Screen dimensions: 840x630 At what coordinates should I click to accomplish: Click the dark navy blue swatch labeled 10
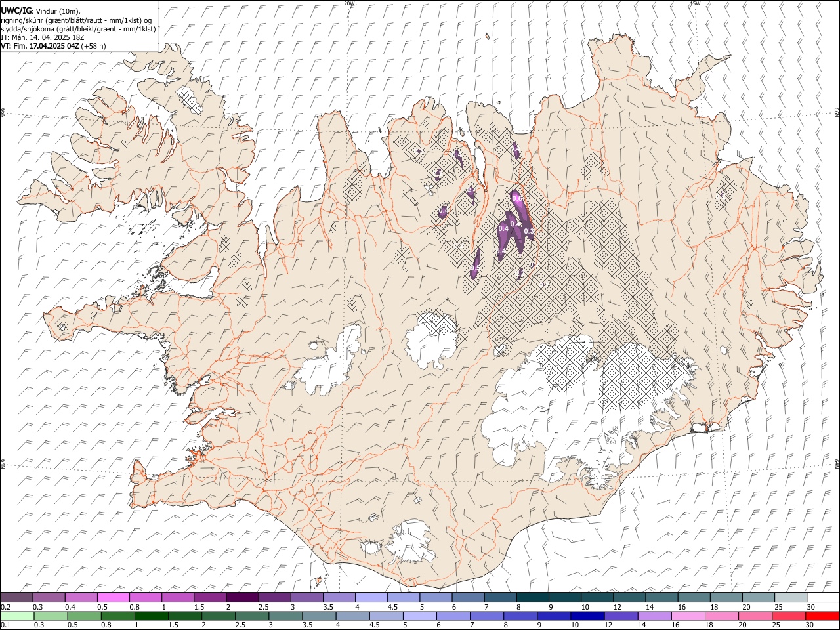587,616
